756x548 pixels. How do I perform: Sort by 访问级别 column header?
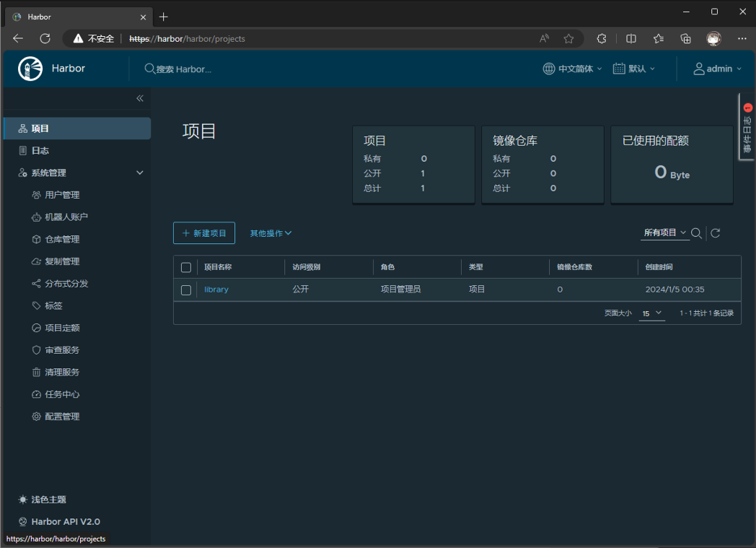pos(306,267)
